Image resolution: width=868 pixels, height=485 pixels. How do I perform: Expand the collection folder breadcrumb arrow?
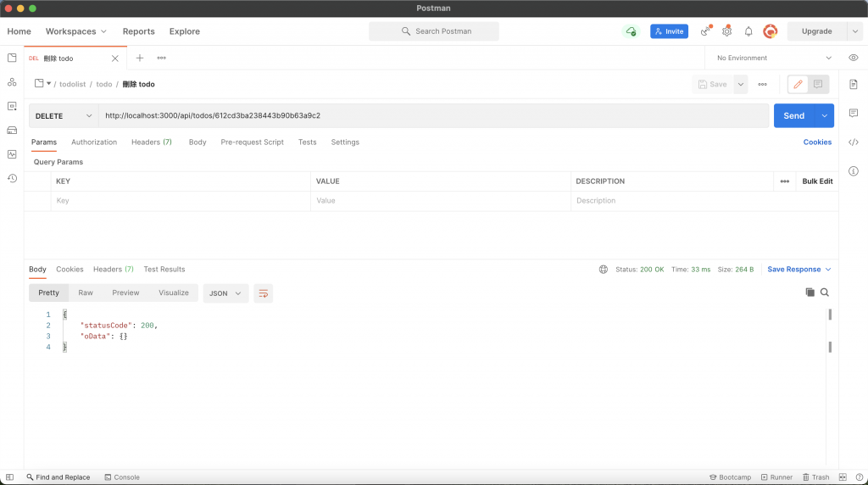(48, 84)
